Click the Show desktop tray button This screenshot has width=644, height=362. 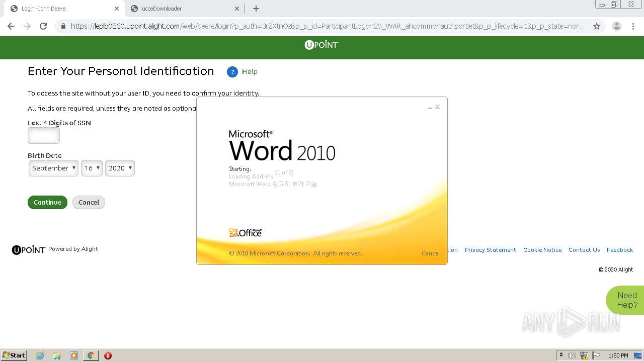[x=638, y=355]
